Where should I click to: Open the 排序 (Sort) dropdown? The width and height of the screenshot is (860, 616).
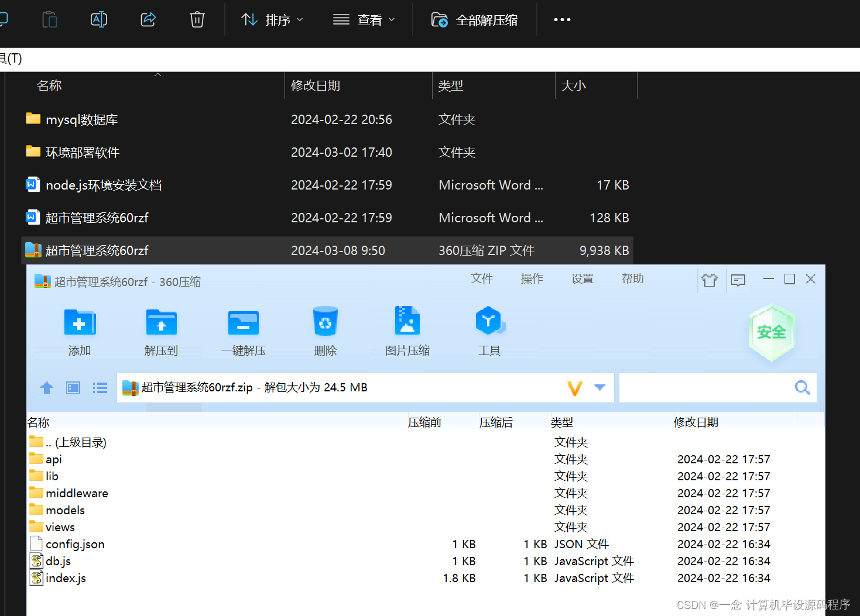coord(272,19)
